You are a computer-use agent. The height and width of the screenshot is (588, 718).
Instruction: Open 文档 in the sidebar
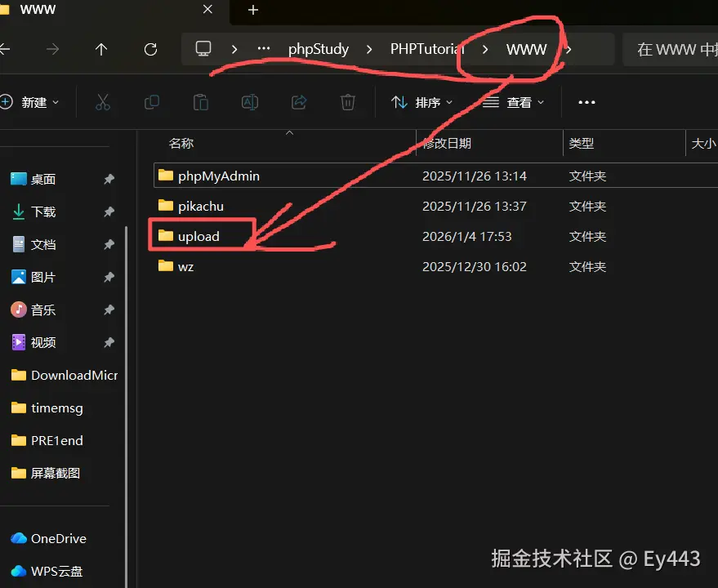pos(43,244)
